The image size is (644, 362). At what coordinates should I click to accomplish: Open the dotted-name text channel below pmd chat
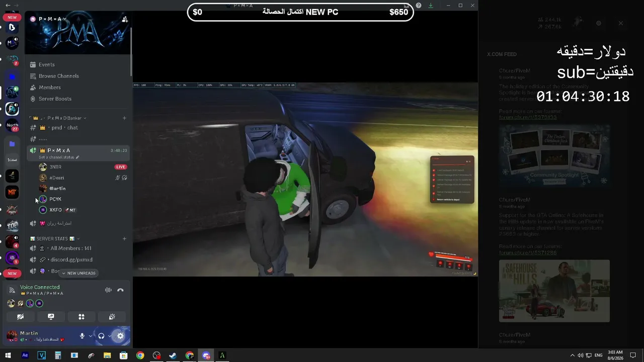click(x=78, y=139)
